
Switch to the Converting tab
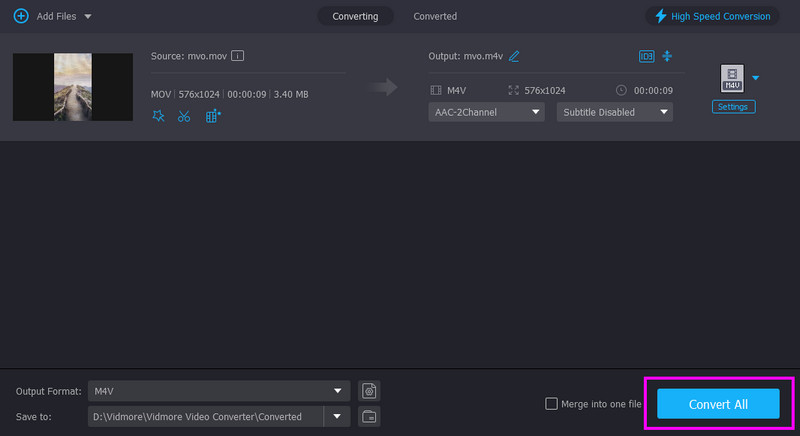click(355, 16)
